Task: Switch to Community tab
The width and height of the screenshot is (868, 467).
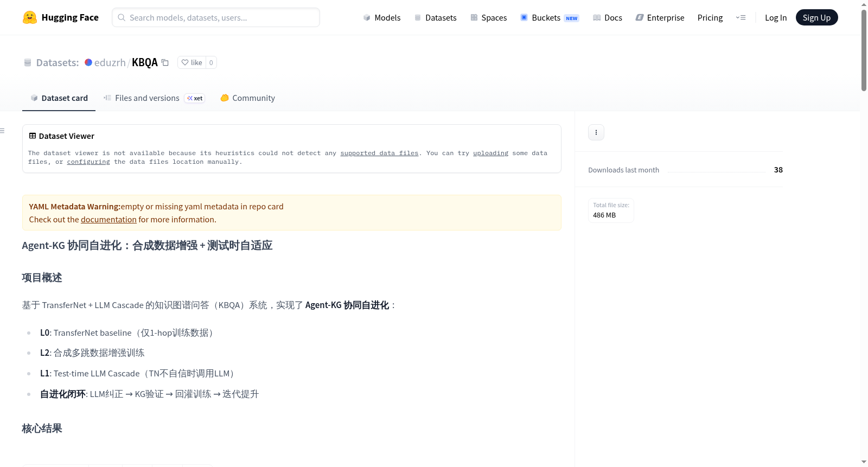Action: click(247, 98)
